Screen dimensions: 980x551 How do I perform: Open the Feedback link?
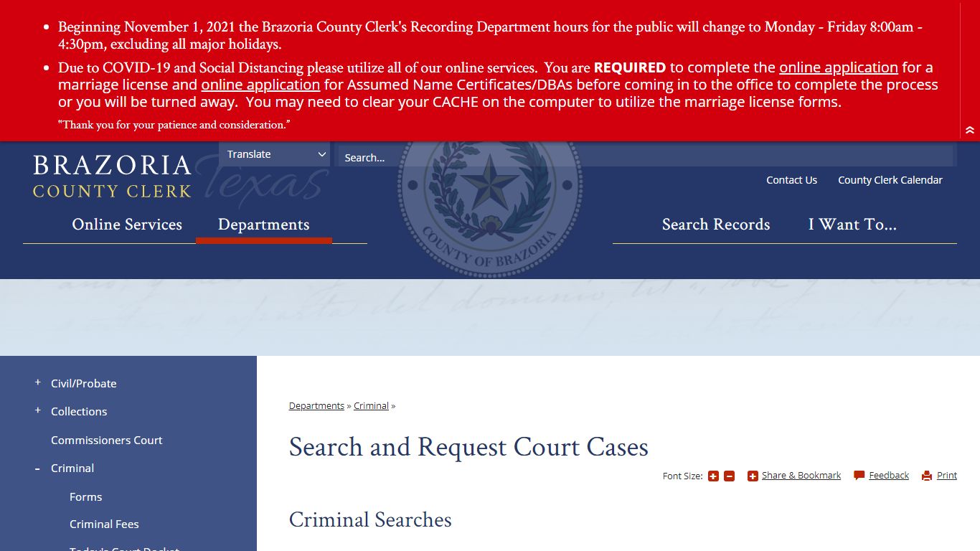(x=889, y=476)
